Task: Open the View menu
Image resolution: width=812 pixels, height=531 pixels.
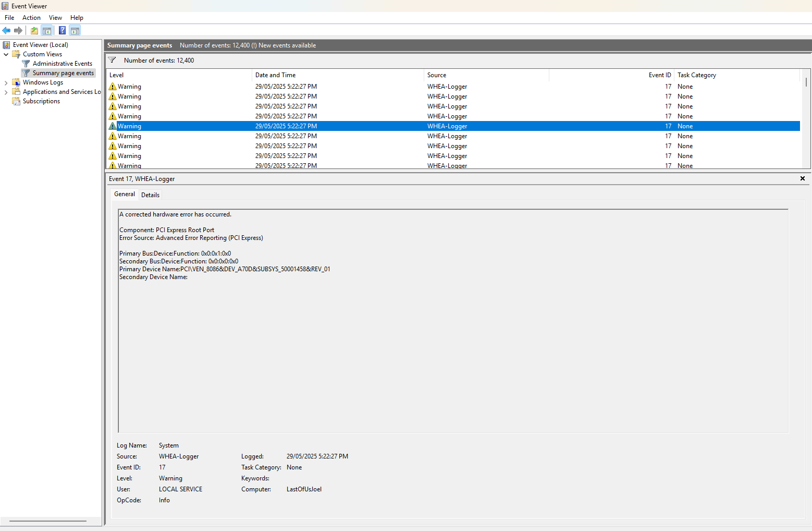Action: click(x=55, y=18)
